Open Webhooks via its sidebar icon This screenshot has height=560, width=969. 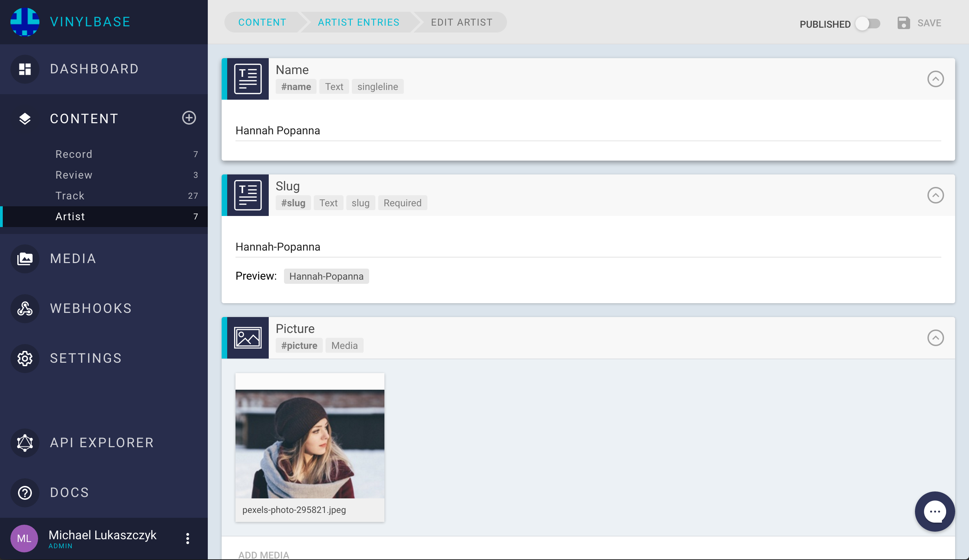pos(25,309)
